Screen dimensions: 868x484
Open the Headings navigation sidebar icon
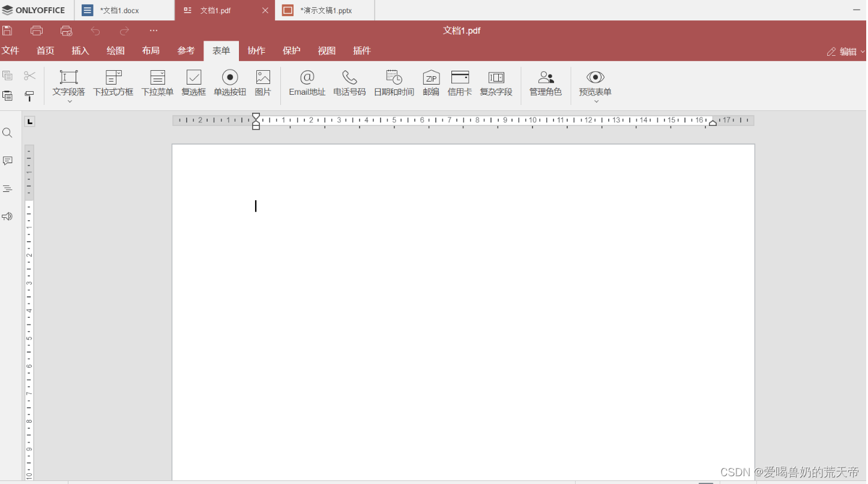click(x=7, y=188)
